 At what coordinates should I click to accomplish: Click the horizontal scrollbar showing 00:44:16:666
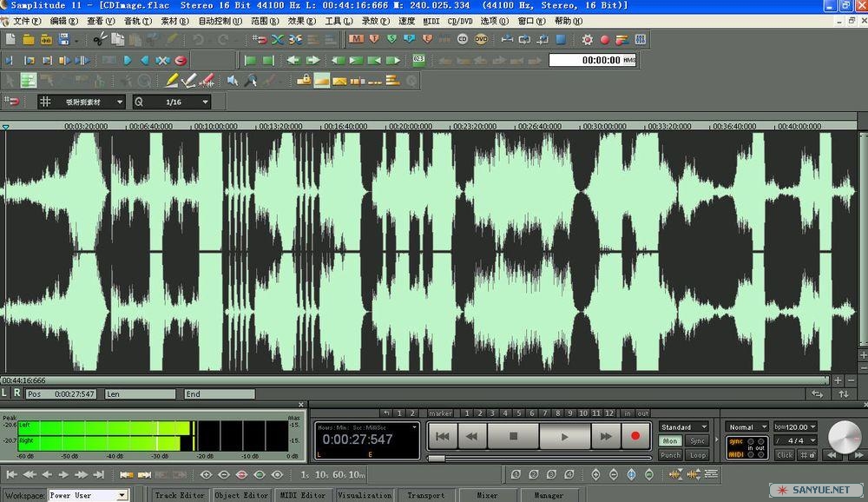(415, 380)
